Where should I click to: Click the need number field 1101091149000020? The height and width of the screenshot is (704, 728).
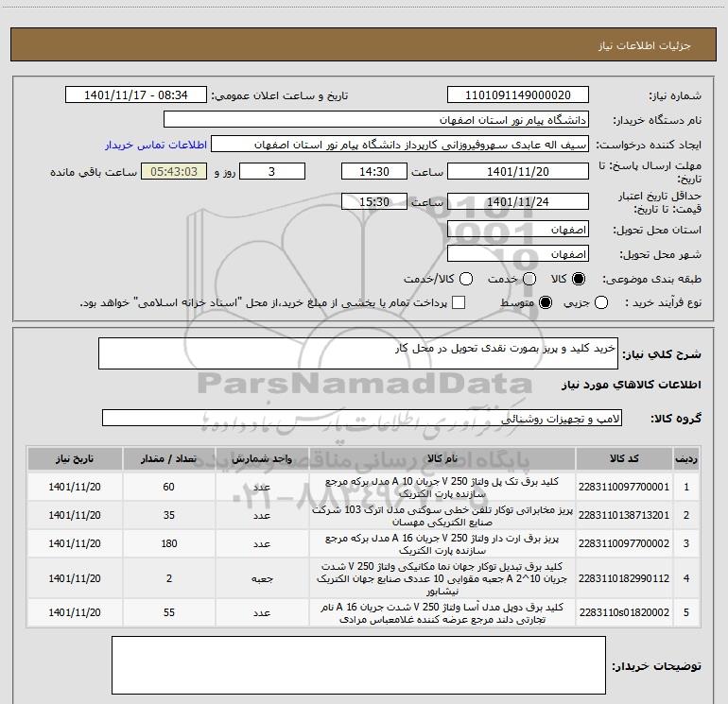click(518, 95)
